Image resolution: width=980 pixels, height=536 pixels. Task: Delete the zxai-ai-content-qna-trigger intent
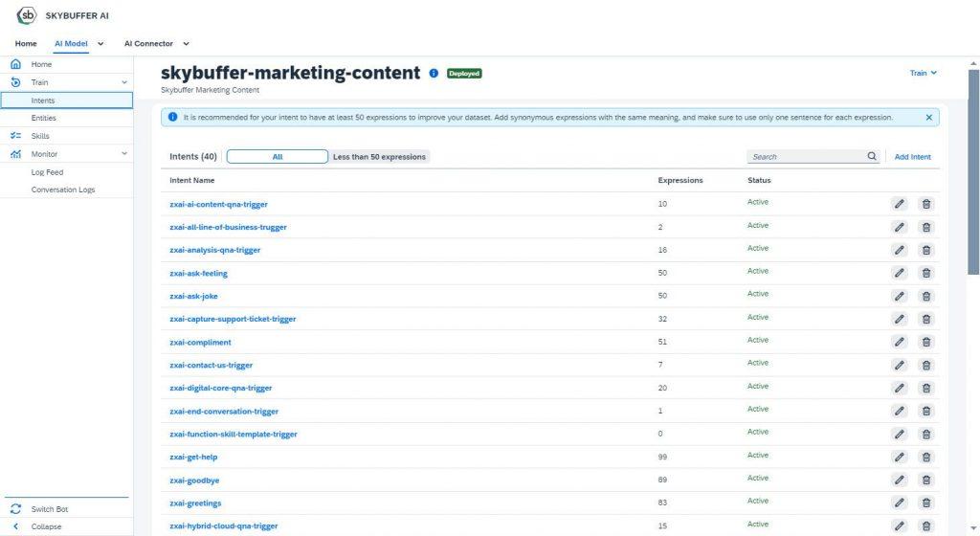pos(926,204)
